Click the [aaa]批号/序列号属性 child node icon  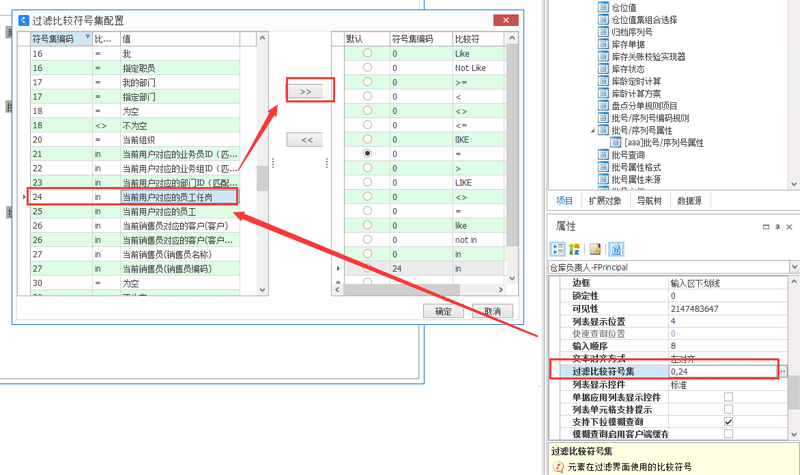[x=616, y=142]
